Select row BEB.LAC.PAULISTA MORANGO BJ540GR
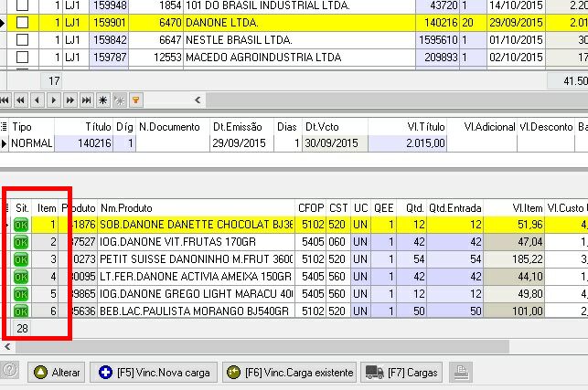This screenshot has width=588, height=390. pos(294,311)
